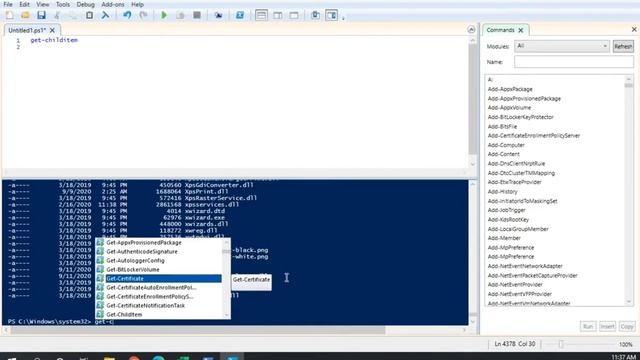Collapse the script pane with round arrow
This screenshot has width=640, height=360.
[x=471, y=29]
